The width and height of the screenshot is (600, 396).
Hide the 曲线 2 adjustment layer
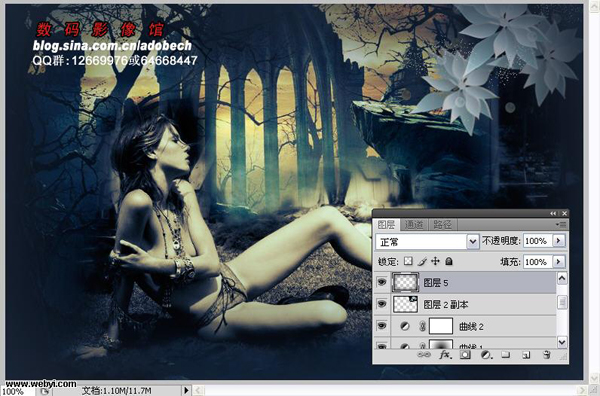click(382, 326)
